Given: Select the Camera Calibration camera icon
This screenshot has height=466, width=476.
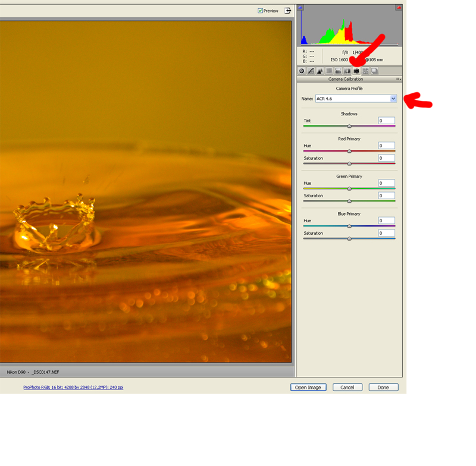Looking at the screenshot, I should [356, 71].
